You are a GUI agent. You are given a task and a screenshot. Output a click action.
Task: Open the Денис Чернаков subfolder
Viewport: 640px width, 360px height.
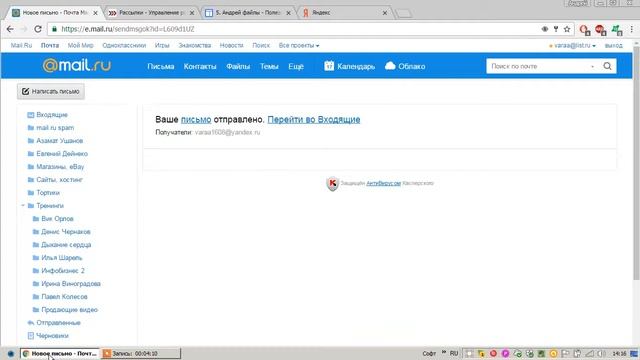point(66,232)
